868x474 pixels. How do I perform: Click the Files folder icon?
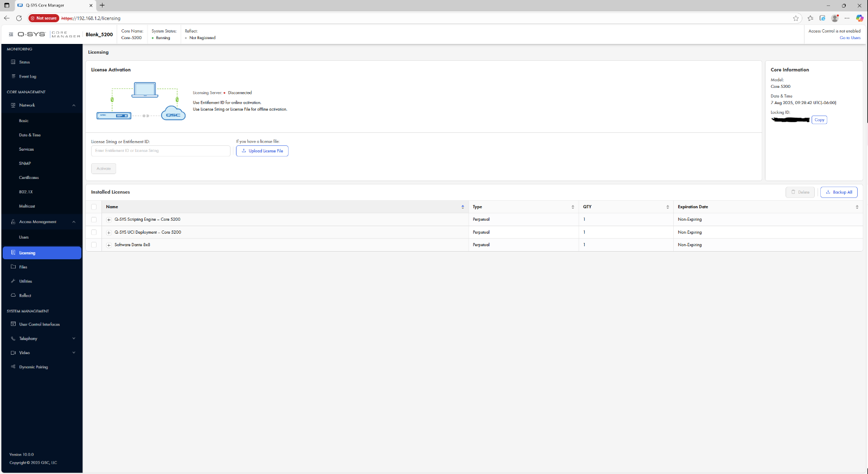click(x=14, y=267)
